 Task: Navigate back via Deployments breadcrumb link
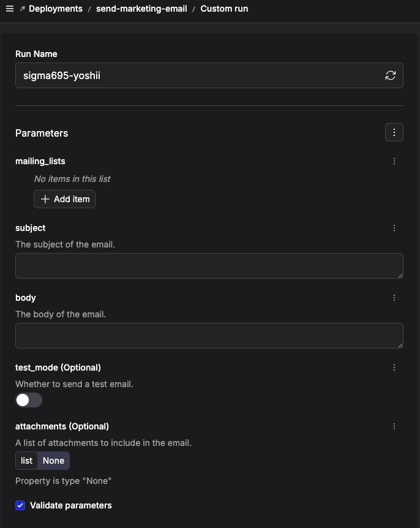click(x=56, y=9)
